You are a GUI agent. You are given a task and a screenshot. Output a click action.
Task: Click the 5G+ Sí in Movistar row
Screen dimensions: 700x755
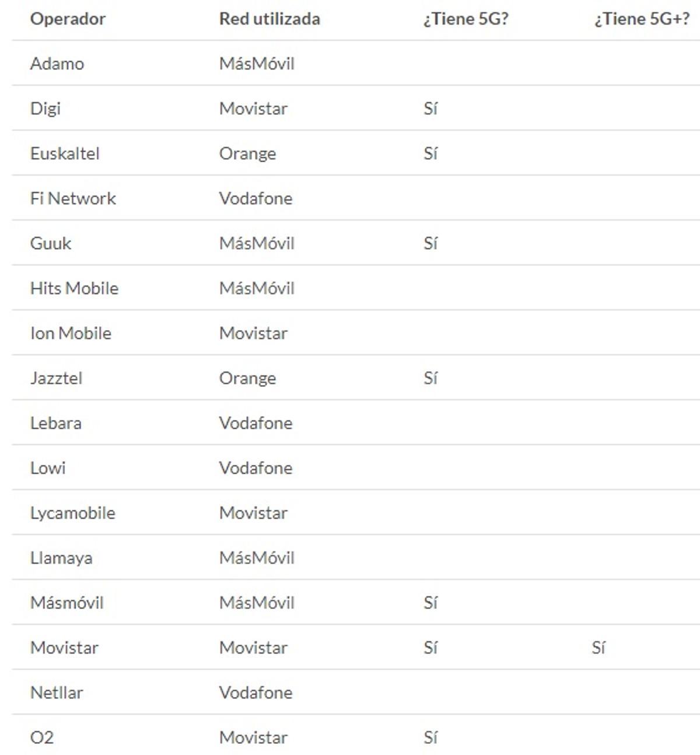click(x=598, y=648)
